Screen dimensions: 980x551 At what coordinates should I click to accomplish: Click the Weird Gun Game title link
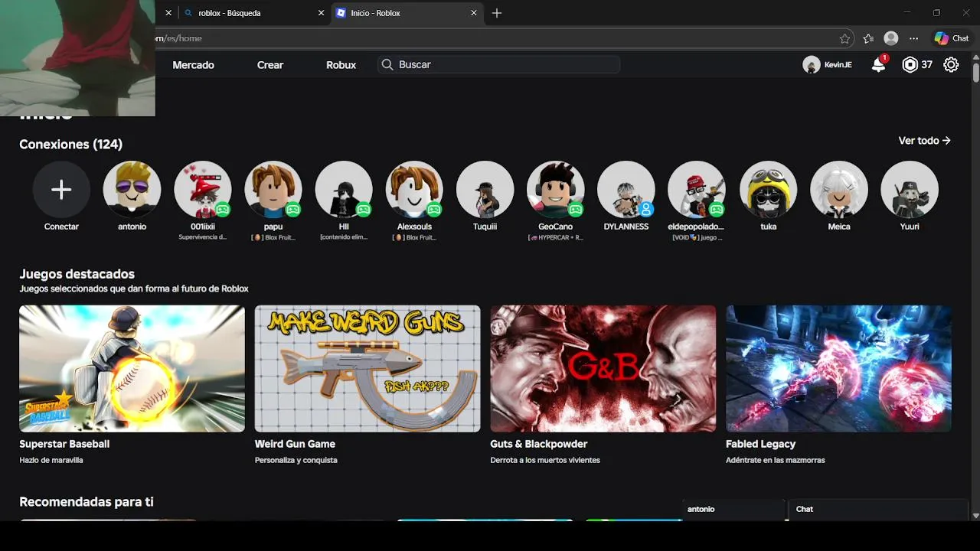[295, 444]
